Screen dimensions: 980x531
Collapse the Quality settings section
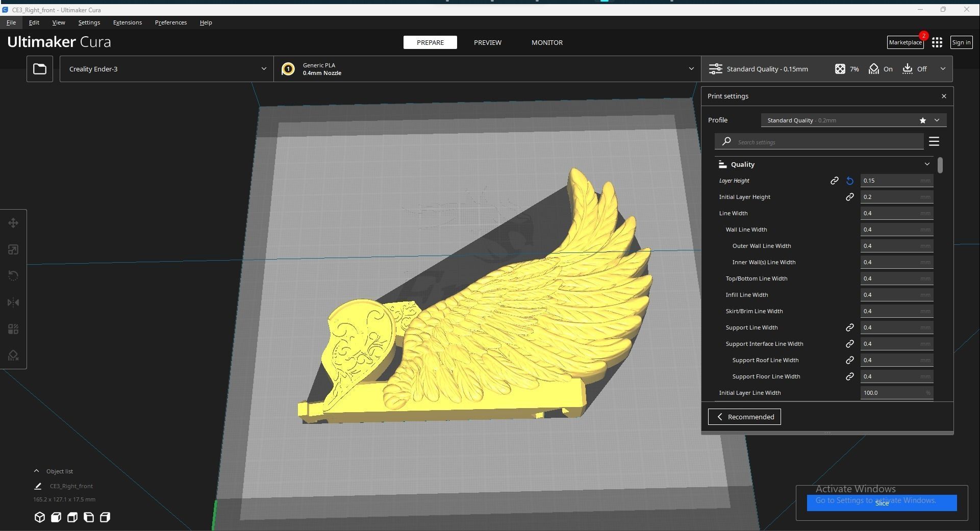[927, 164]
